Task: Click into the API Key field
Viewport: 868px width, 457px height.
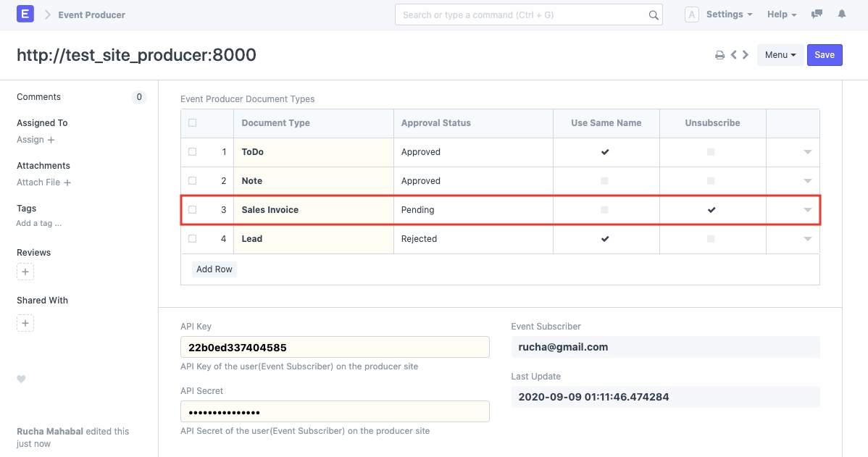Action: click(x=335, y=347)
